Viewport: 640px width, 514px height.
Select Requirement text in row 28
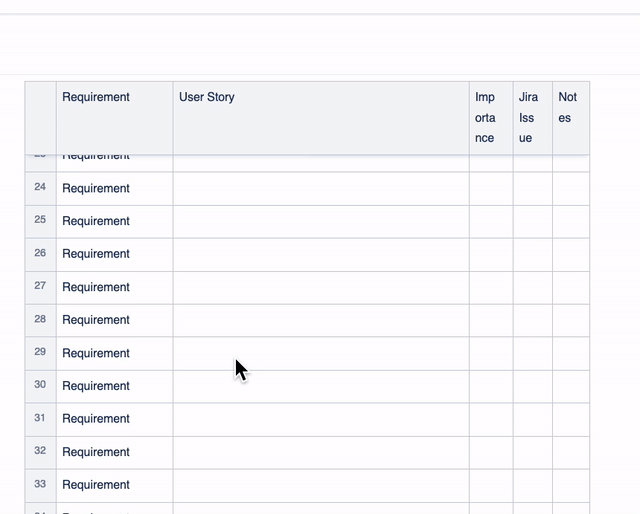click(x=96, y=320)
